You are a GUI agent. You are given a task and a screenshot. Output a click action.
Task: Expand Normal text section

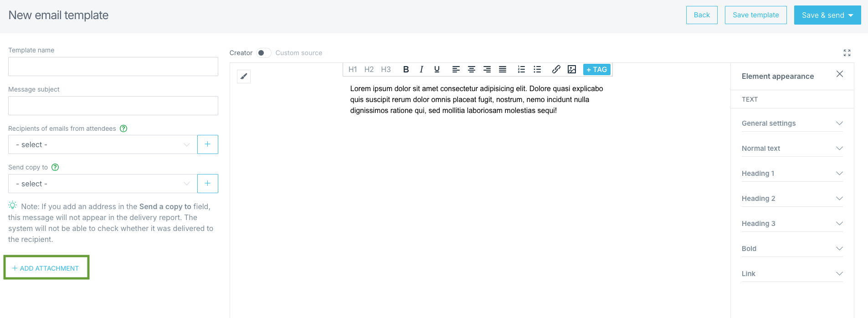coord(792,149)
